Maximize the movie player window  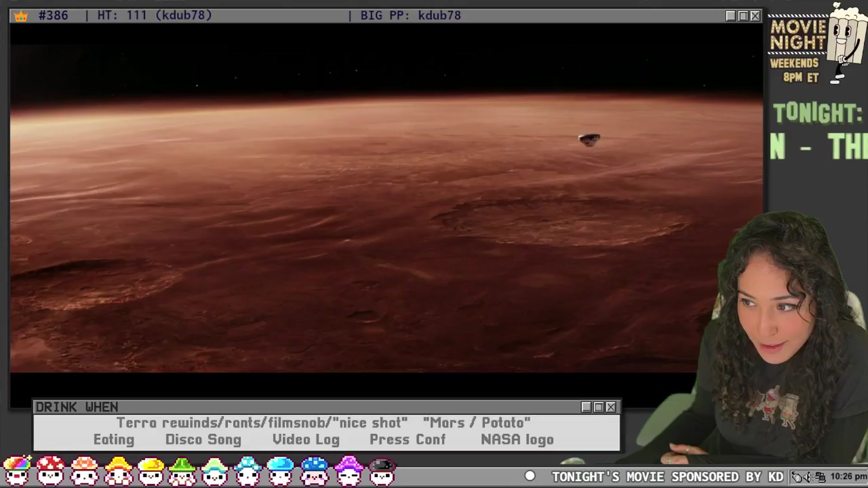tap(743, 16)
